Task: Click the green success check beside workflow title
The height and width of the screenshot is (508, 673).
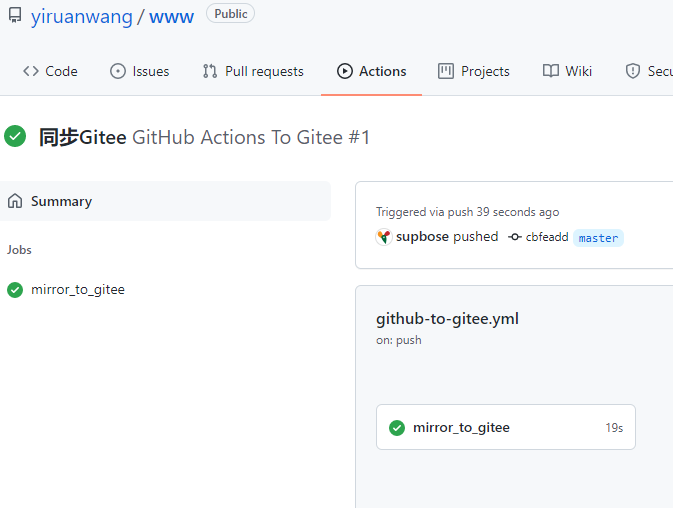Action: [15, 137]
